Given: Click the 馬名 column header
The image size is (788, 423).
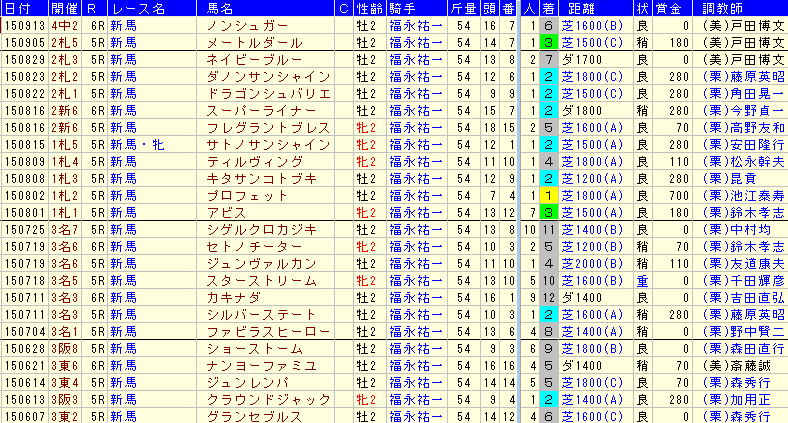Looking at the screenshot, I should [x=220, y=9].
